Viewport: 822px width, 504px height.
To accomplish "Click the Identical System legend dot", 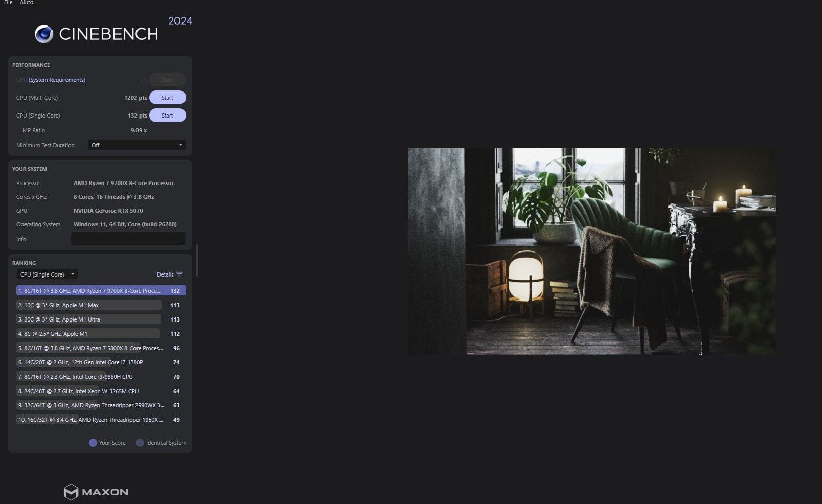I will click(140, 443).
